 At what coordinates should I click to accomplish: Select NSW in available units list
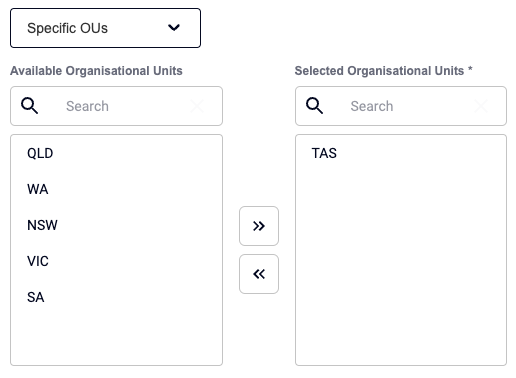[116, 225]
